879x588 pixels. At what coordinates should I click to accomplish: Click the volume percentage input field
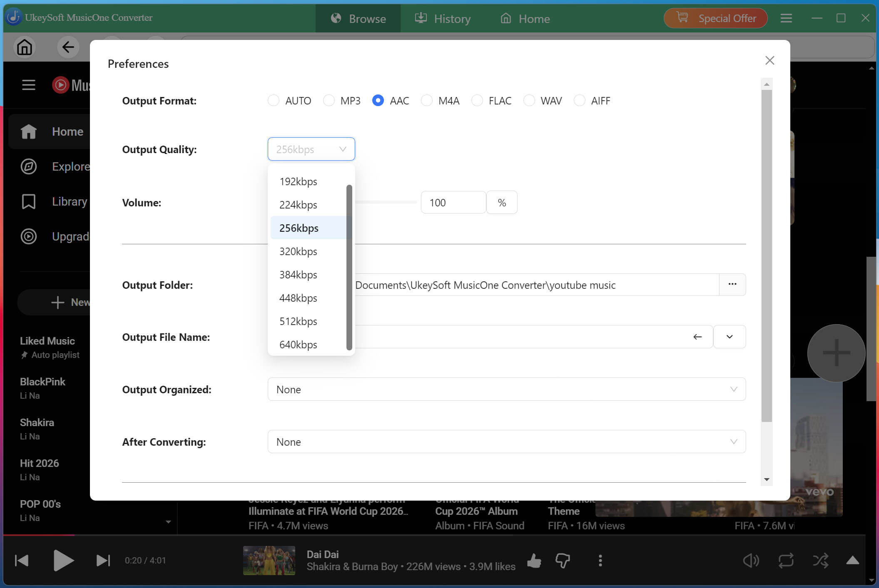[453, 203]
